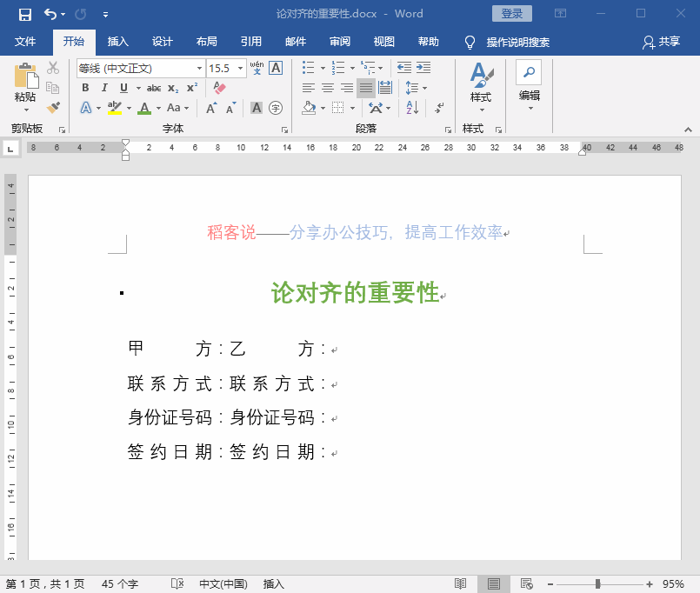Open the font size dropdown
700x593 pixels.
pos(237,67)
